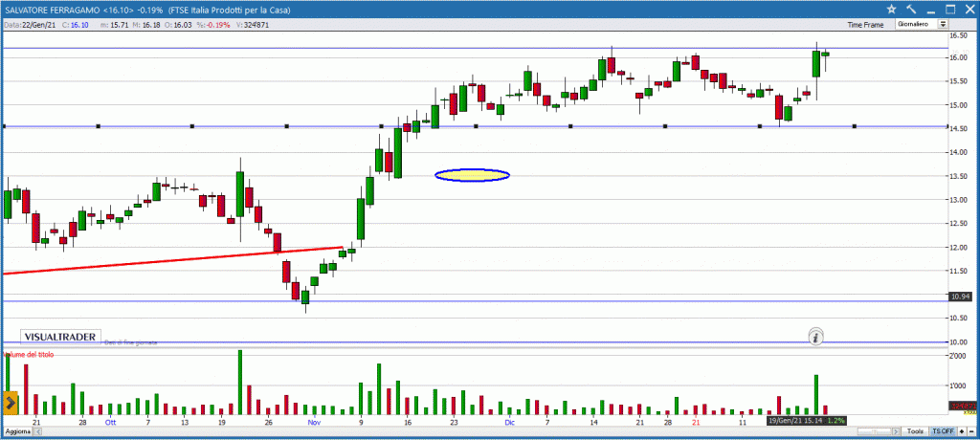
Task: Click the 2000 volume axis label
Action: click(x=959, y=357)
